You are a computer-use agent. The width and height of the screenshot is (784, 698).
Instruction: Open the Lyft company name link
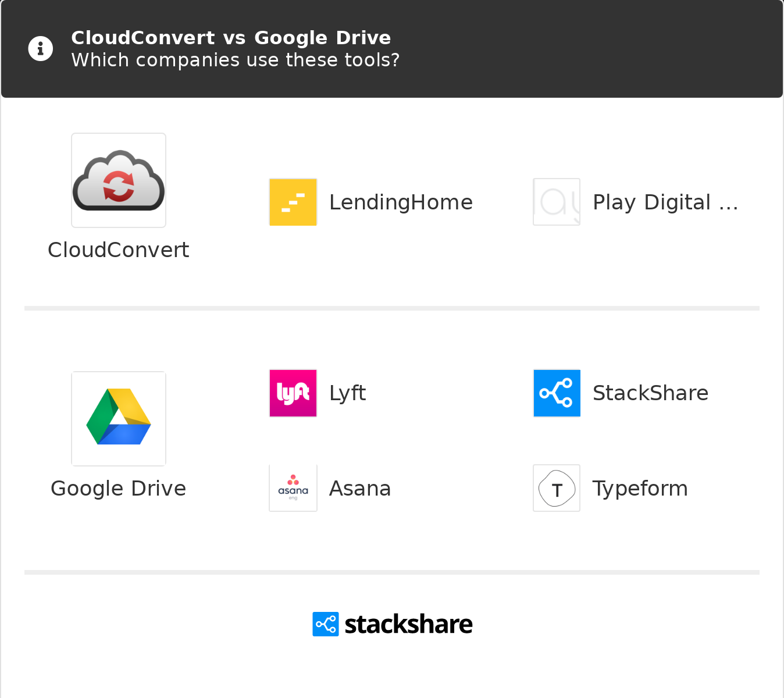pos(347,393)
